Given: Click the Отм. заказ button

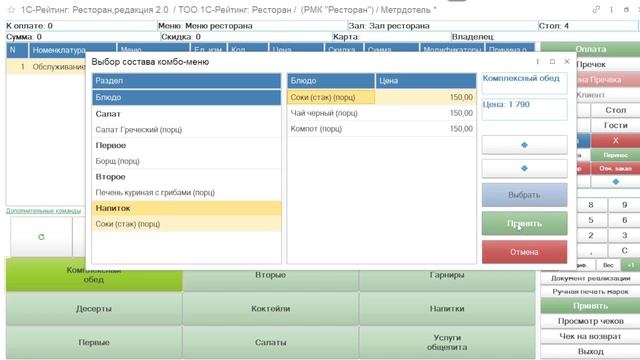Looking at the screenshot, I should coord(616,169).
